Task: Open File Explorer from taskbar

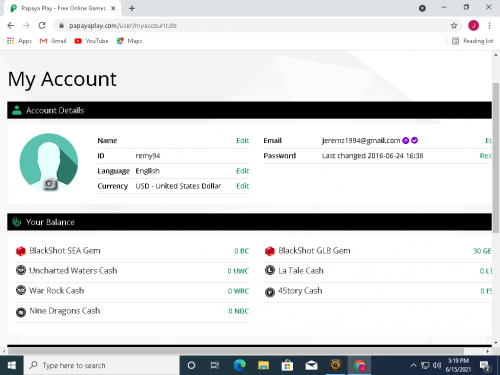Action: tap(263, 365)
